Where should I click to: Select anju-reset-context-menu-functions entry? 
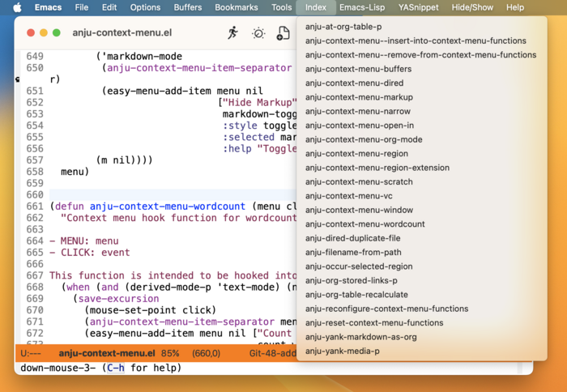coord(422,323)
